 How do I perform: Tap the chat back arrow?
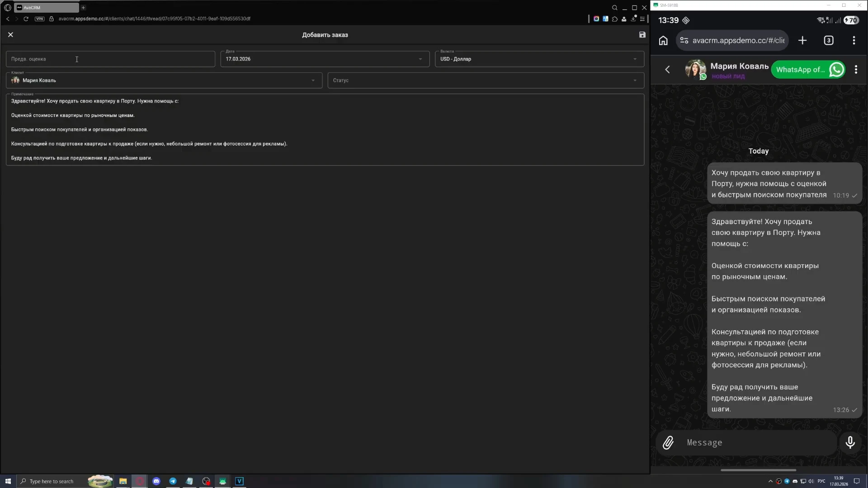tap(667, 70)
